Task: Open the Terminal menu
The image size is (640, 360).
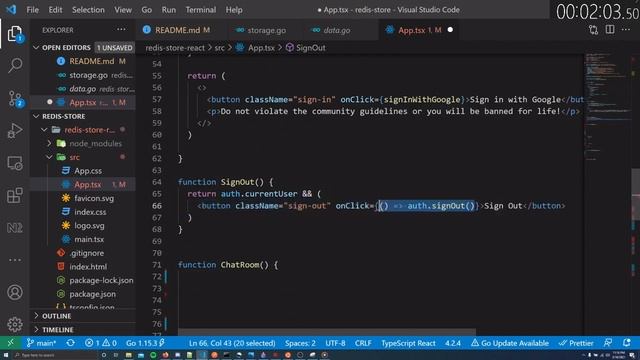Action: (201, 10)
